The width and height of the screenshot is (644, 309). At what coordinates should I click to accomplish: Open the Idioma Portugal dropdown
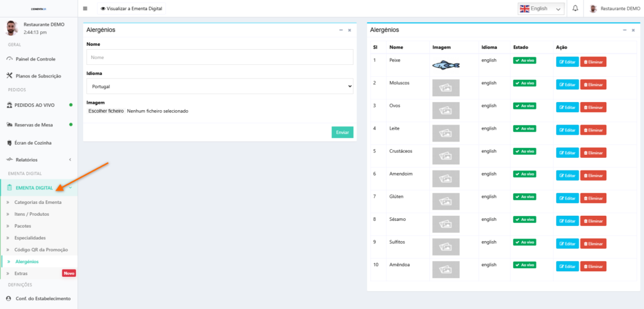pos(219,86)
